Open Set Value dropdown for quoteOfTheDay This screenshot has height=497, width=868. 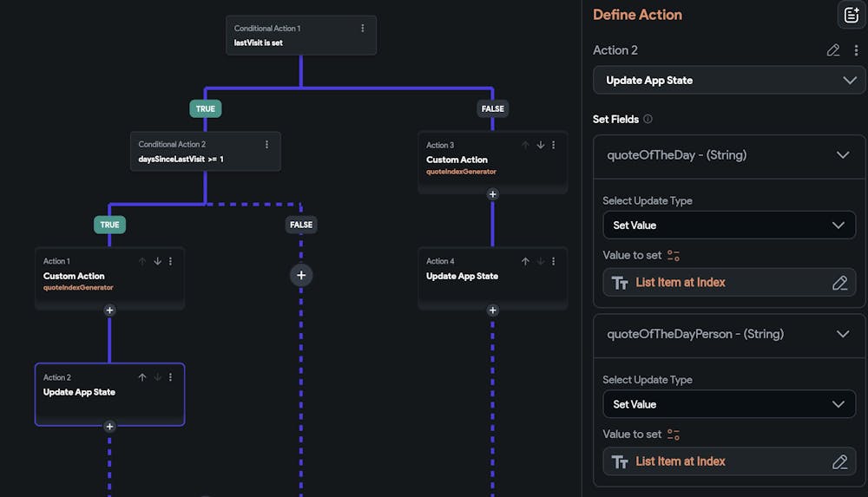click(x=729, y=226)
